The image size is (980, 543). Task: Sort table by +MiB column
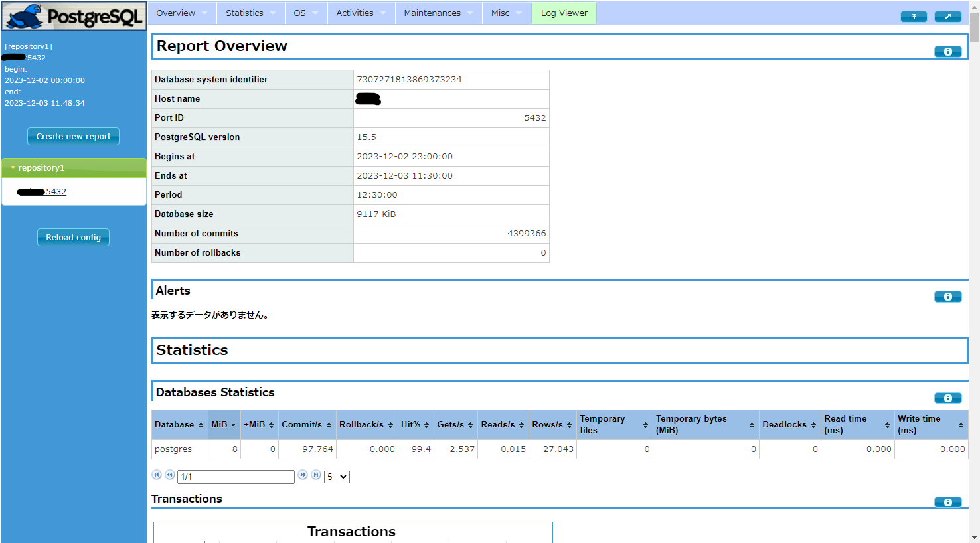pos(259,425)
